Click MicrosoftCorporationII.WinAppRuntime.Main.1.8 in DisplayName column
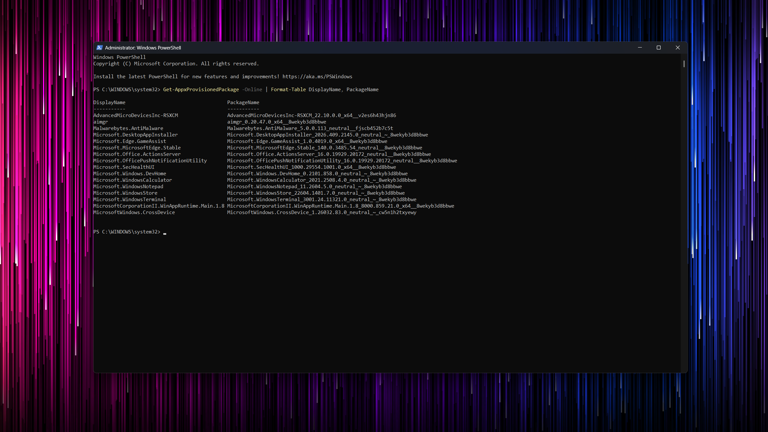768x432 pixels. tap(159, 206)
